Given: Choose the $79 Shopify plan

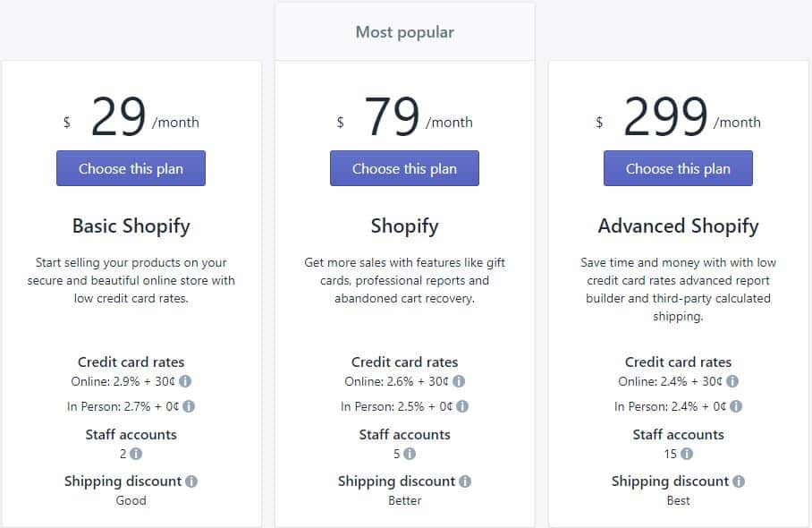Looking at the screenshot, I should coord(404,168).
